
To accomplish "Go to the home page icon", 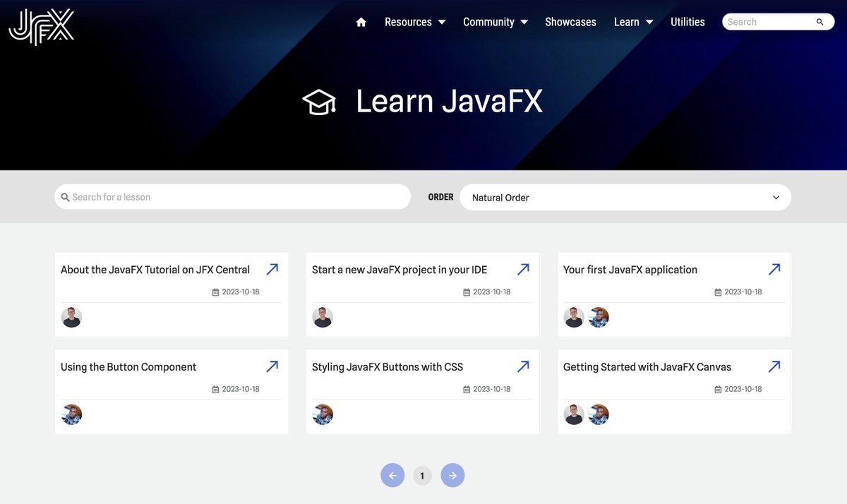I will [361, 23].
